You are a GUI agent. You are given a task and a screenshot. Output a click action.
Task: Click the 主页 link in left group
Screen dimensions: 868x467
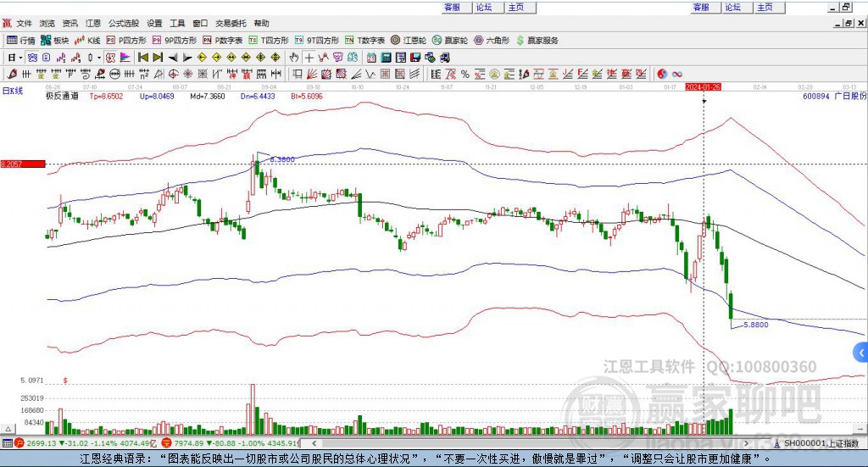click(x=516, y=7)
